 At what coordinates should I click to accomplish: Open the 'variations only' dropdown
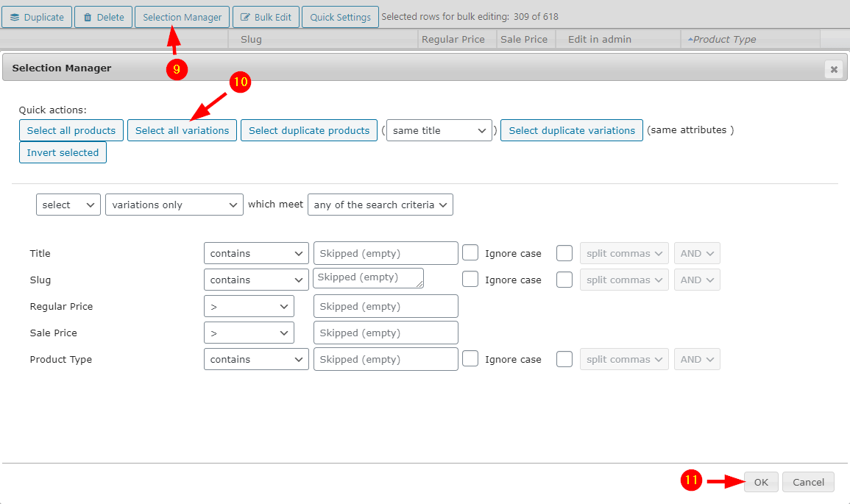pos(174,205)
